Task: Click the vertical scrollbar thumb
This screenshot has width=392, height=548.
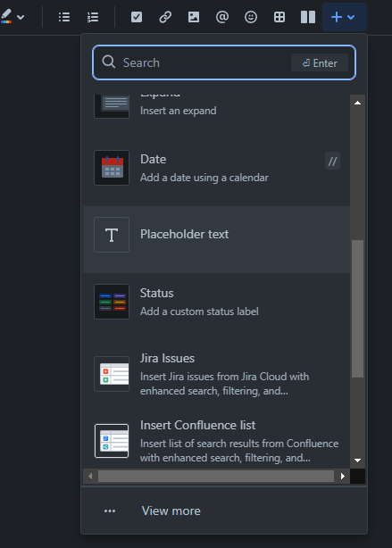Action: point(357,309)
